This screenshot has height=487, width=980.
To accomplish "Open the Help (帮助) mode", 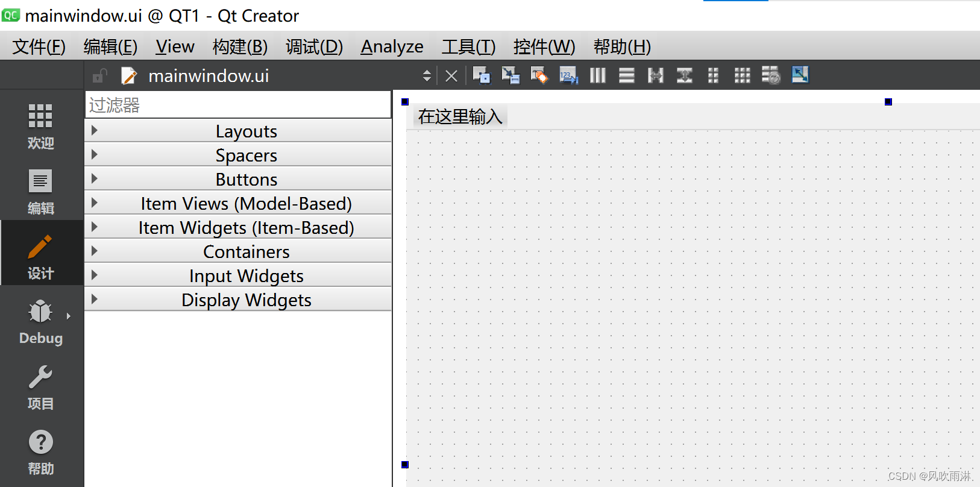I will tap(41, 452).
